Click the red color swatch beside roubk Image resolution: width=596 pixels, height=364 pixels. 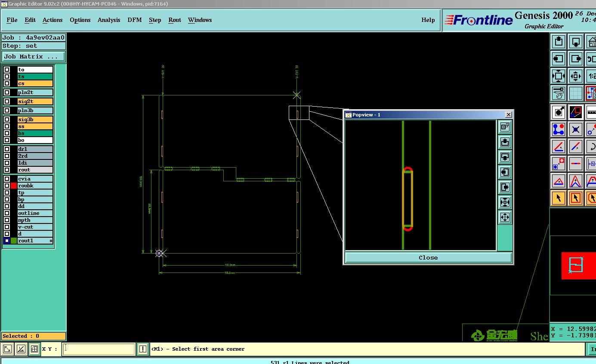[14, 186]
